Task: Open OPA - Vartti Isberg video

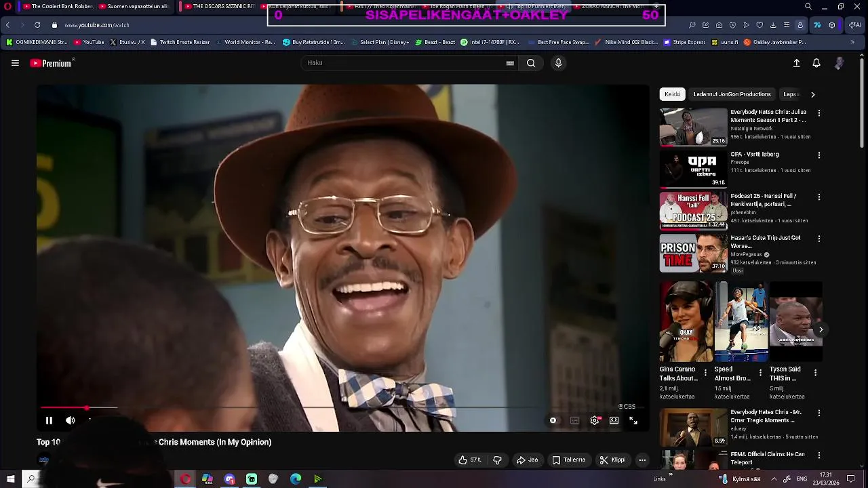Action: tap(693, 168)
